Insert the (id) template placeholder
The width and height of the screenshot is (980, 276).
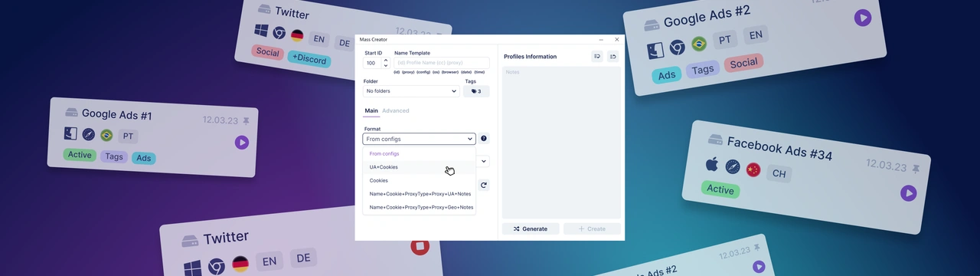(x=397, y=72)
